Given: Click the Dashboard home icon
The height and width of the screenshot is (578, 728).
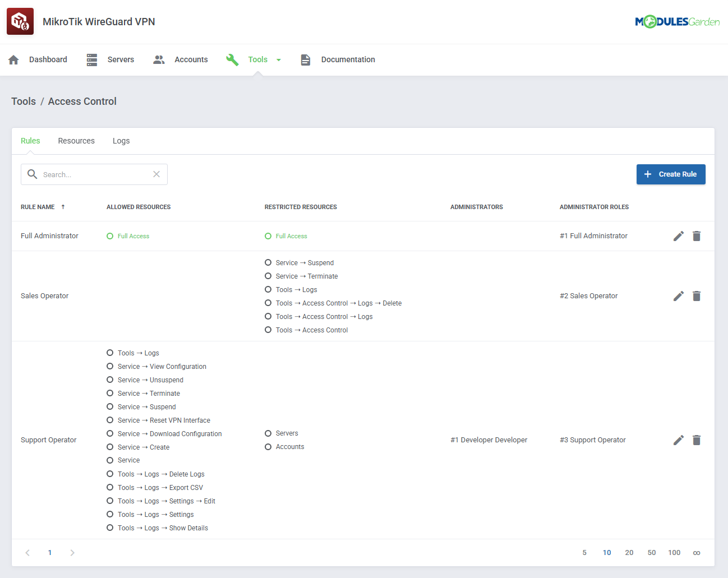Looking at the screenshot, I should pos(14,60).
